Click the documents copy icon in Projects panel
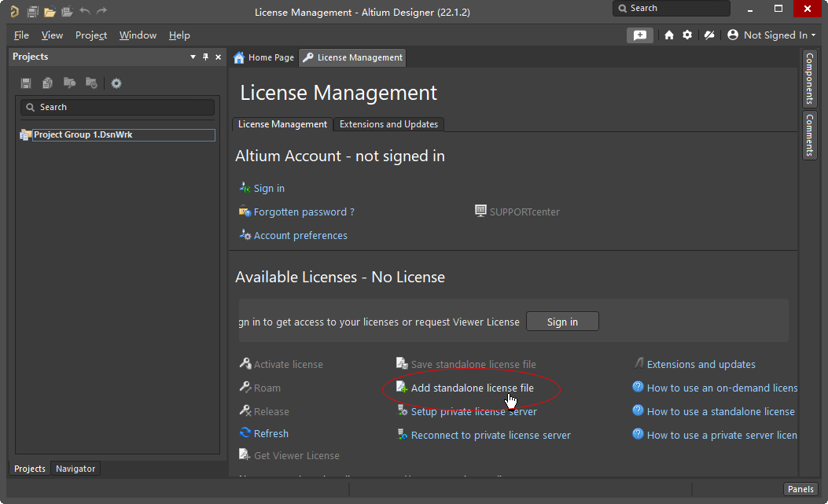Viewport: 828px width, 504px height. pos(47,83)
